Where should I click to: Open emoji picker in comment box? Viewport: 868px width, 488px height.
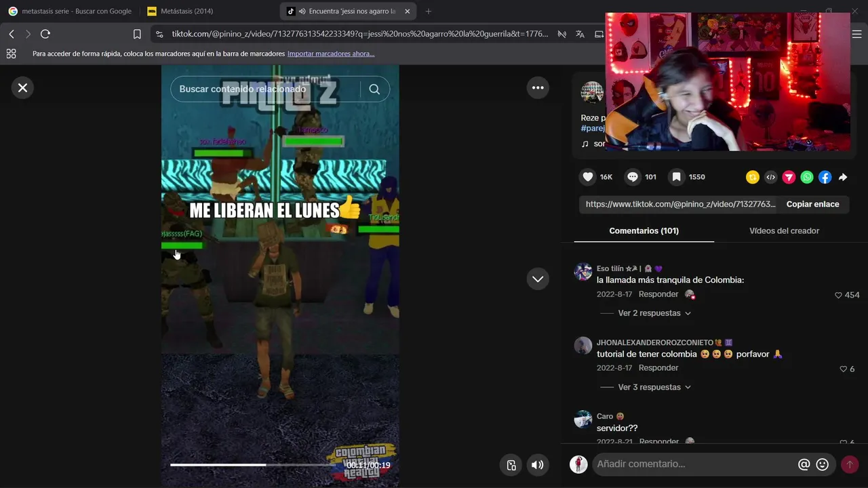(x=823, y=464)
